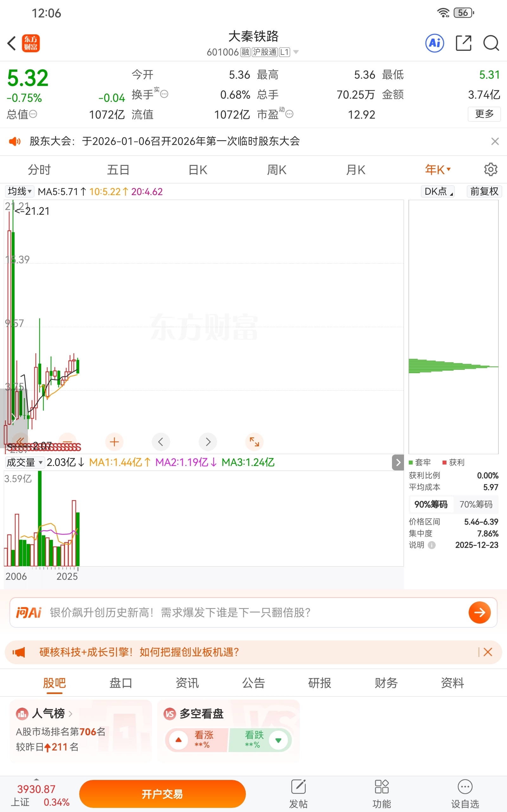Open the 均线 indicator dropdown
This screenshot has width=507, height=812.
coord(19,191)
